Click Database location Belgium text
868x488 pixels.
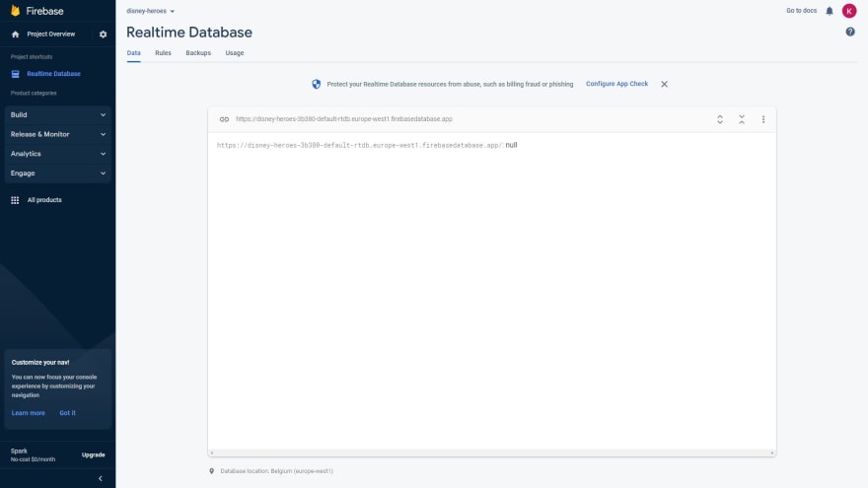pyautogui.click(x=277, y=471)
